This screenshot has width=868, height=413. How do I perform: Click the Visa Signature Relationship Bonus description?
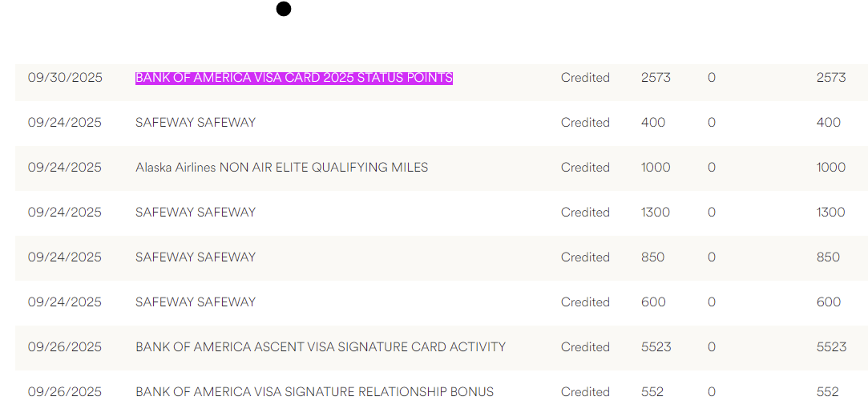click(314, 392)
